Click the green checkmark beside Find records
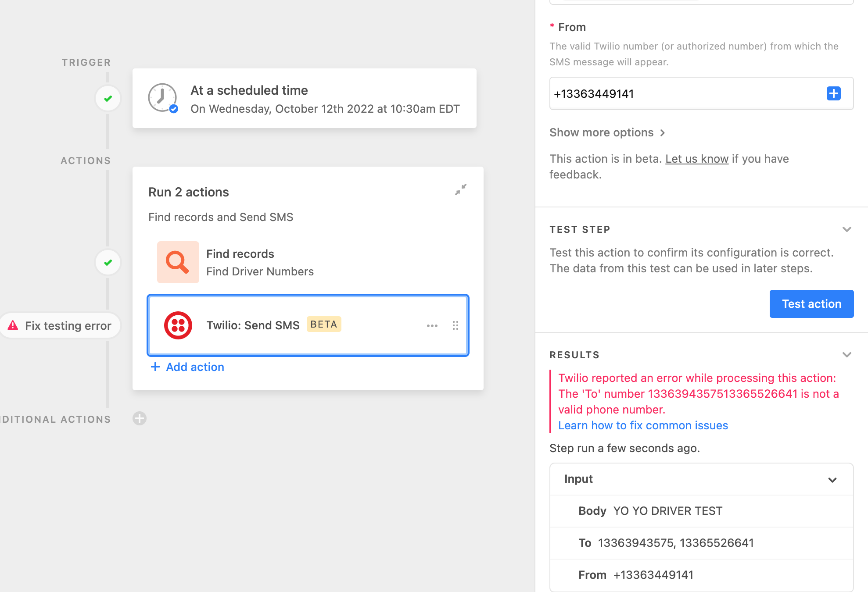The width and height of the screenshot is (868, 592). click(108, 263)
